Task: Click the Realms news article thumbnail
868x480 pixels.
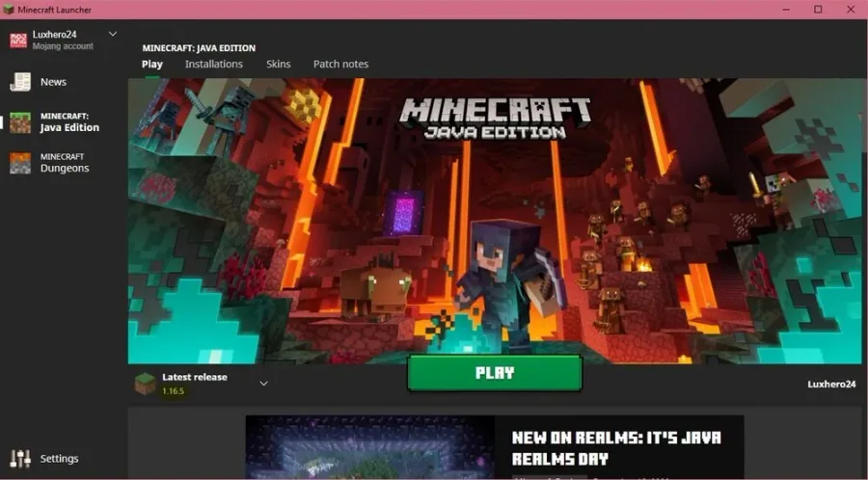Action: (369, 447)
